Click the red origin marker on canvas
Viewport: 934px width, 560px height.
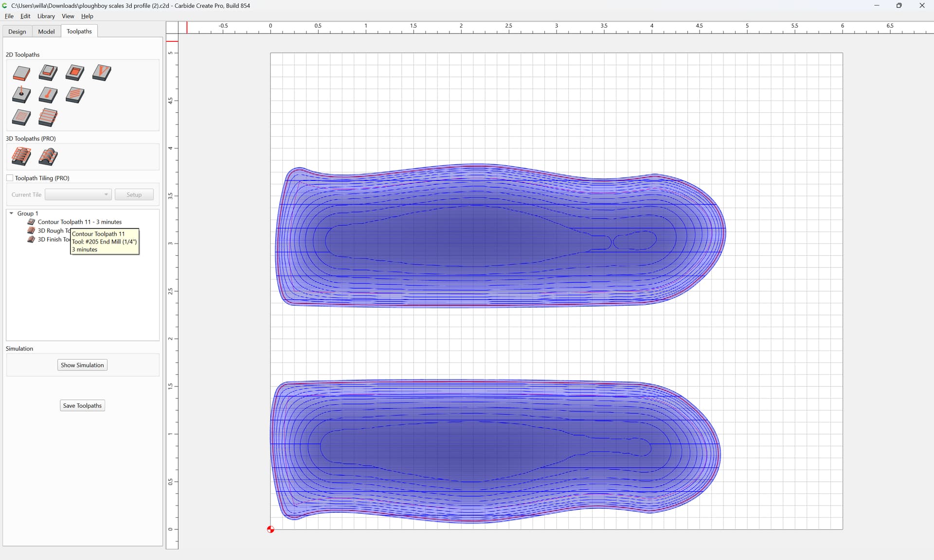click(270, 529)
